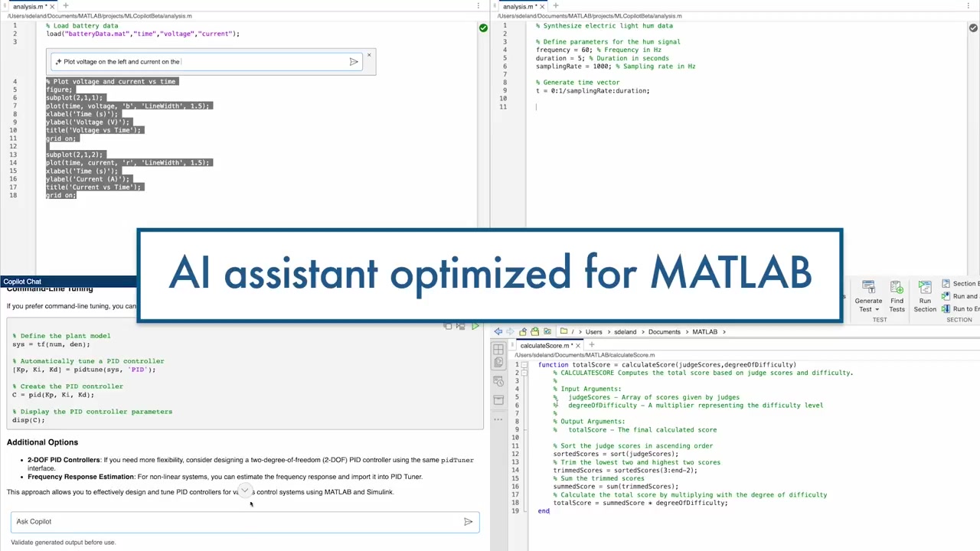Screen dimensions: 980x551
Task: Show more sidebar panels via ellipsis
Action: click(x=498, y=419)
